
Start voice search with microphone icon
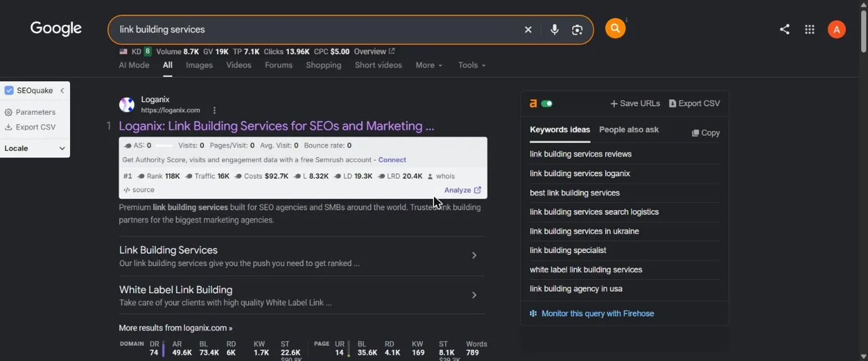pyautogui.click(x=554, y=30)
